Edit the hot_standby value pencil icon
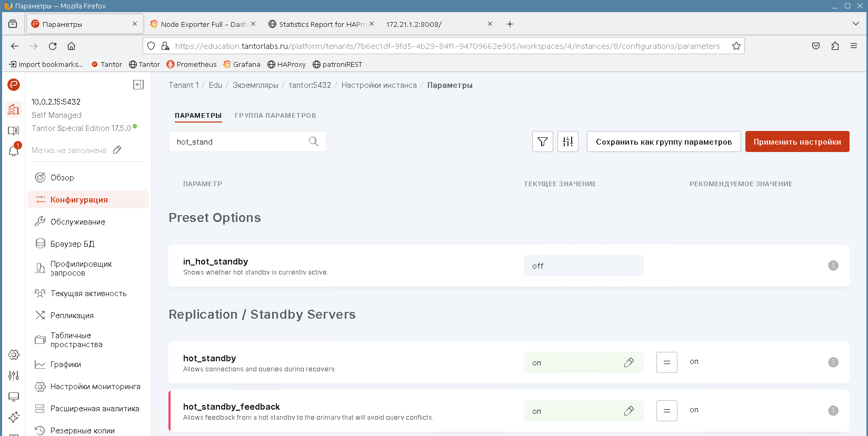This screenshot has width=868, height=436. pyautogui.click(x=628, y=362)
